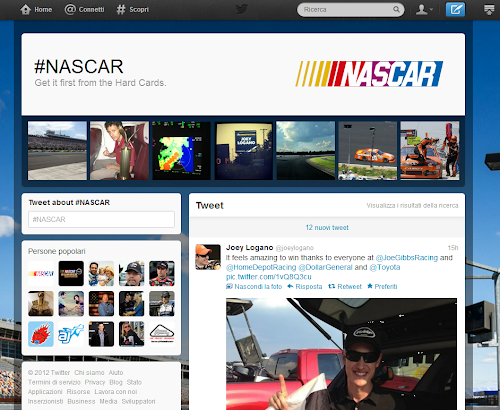
Task: Open the blue AJ logo avatar
Action: [71, 334]
